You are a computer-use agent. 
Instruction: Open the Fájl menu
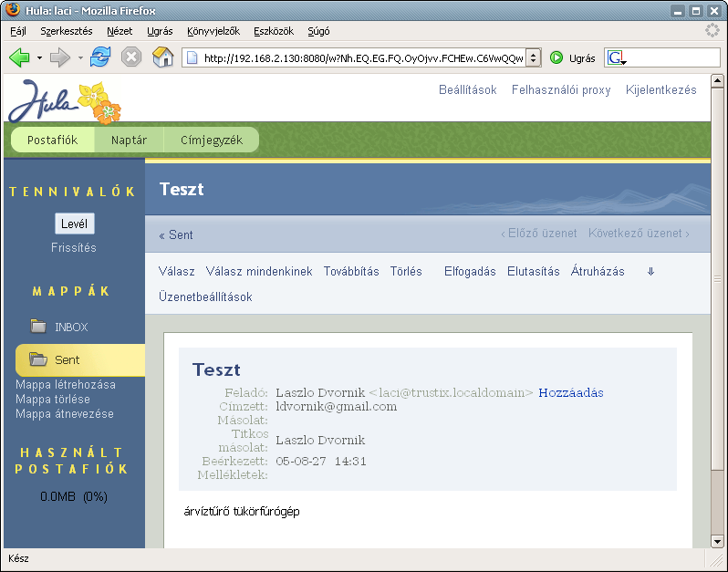pos(18,31)
